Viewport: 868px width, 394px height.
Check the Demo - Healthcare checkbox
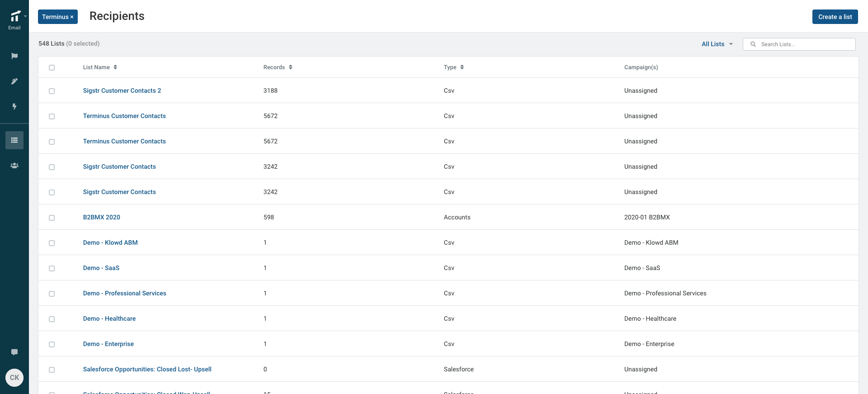click(x=52, y=319)
